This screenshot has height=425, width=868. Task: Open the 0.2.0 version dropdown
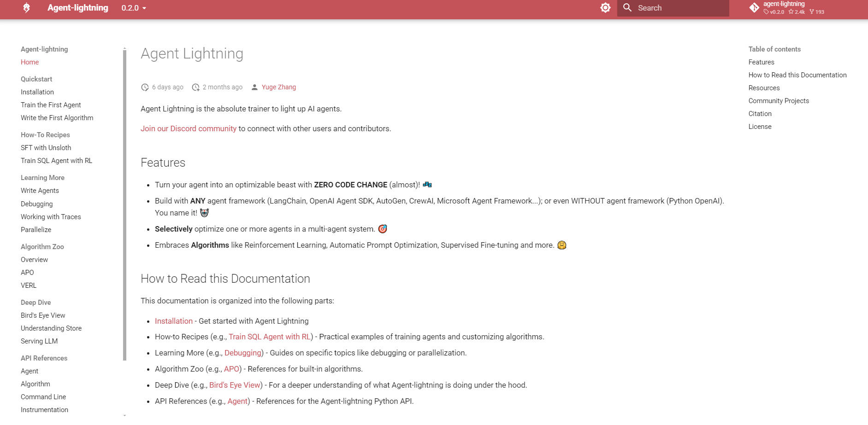coord(134,8)
